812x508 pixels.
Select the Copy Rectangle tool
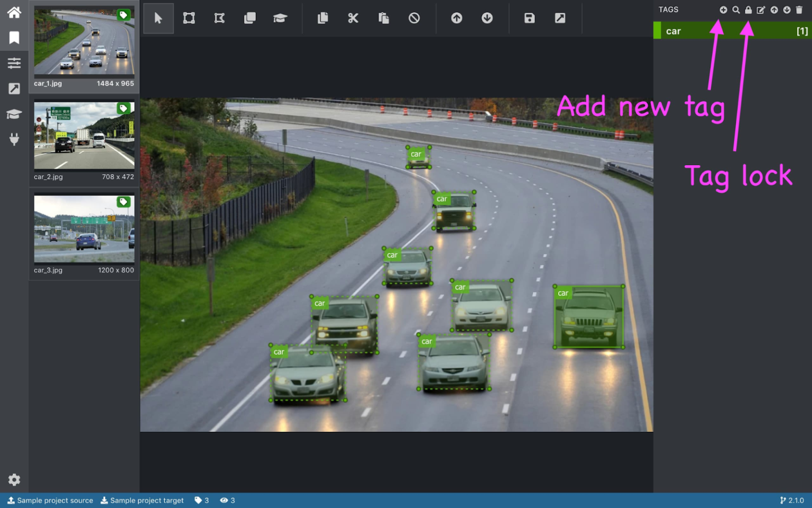click(250, 18)
